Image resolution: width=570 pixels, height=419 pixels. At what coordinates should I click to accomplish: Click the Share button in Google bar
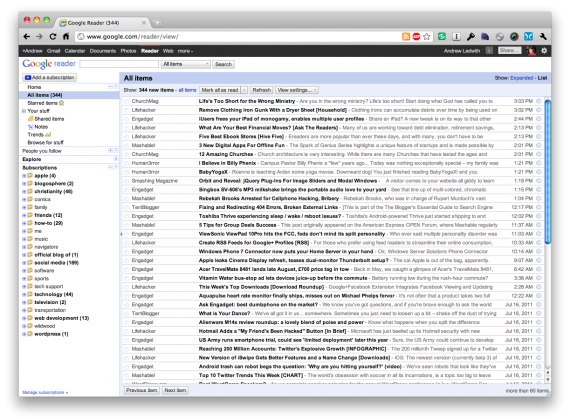coord(510,51)
